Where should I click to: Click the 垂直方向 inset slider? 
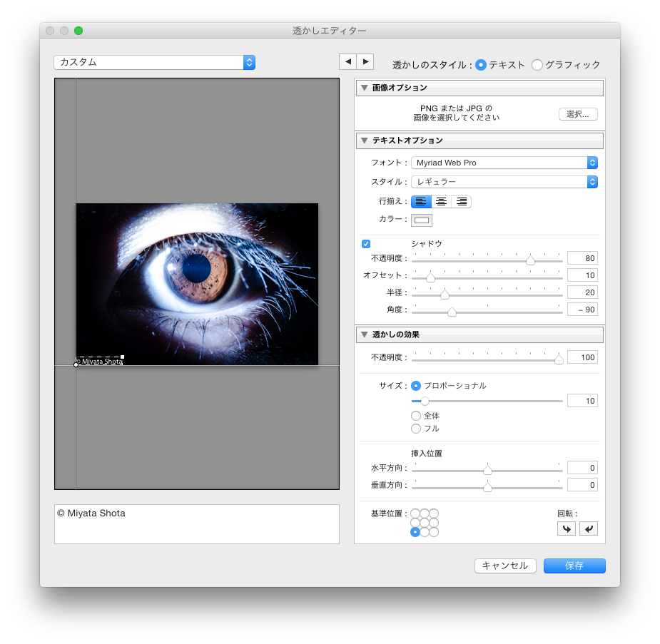tap(487, 488)
